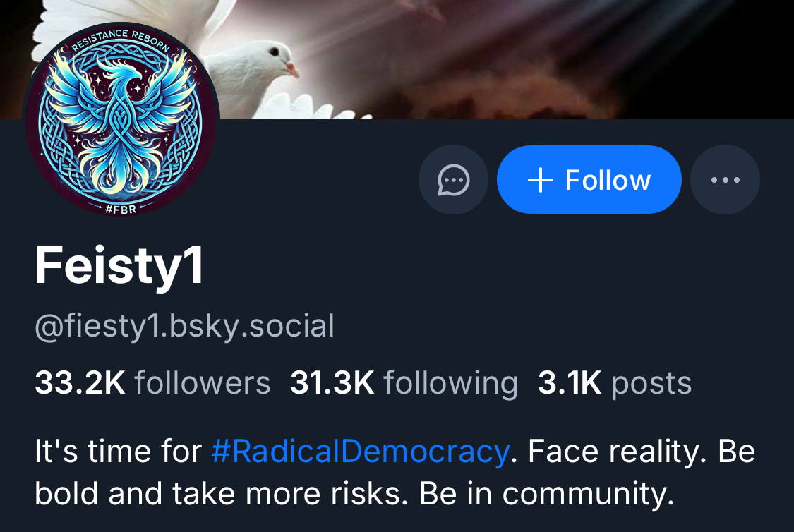View the 31.3K following list
This screenshot has height=532, width=794.
point(404,383)
